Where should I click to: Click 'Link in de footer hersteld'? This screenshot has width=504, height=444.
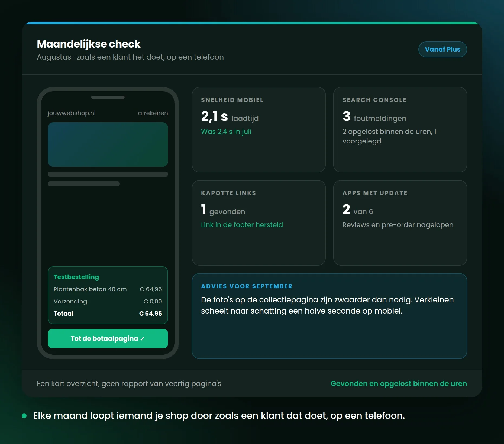(x=242, y=225)
